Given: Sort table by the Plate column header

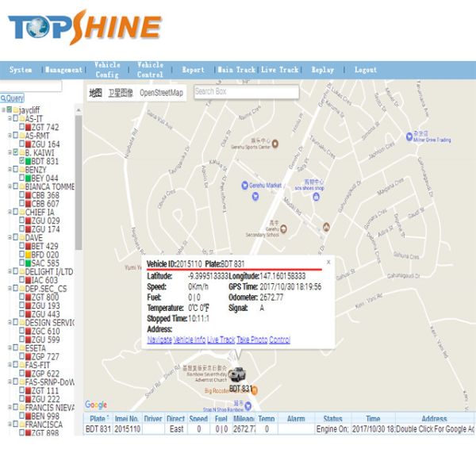Looking at the screenshot, I should tap(98, 419).
